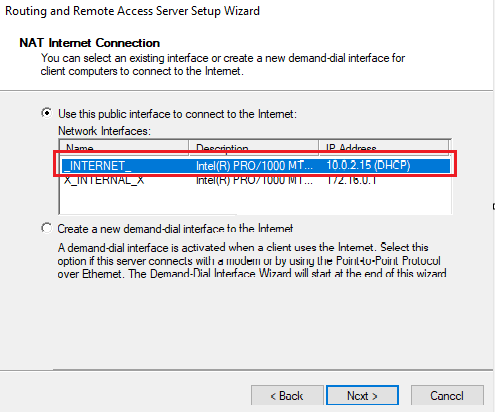The height and width of the screenshot is (412, 495).
Task: Select the 'Use this public interface' radio button
Action: (47, 113)
